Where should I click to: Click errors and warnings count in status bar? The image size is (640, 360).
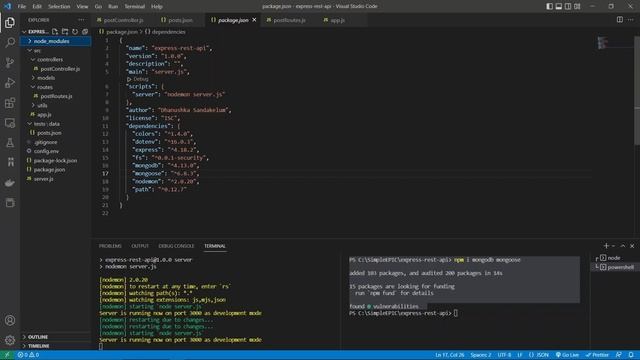[28, 355]
